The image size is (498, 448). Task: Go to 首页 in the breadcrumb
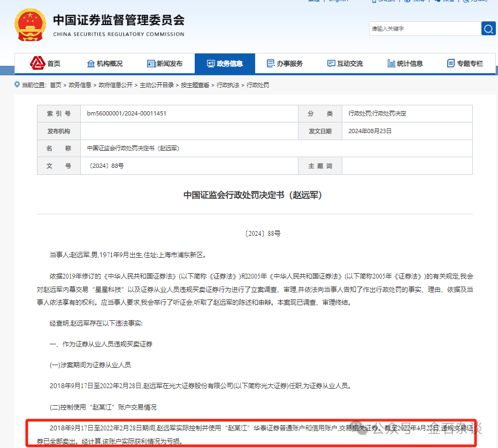56,85
